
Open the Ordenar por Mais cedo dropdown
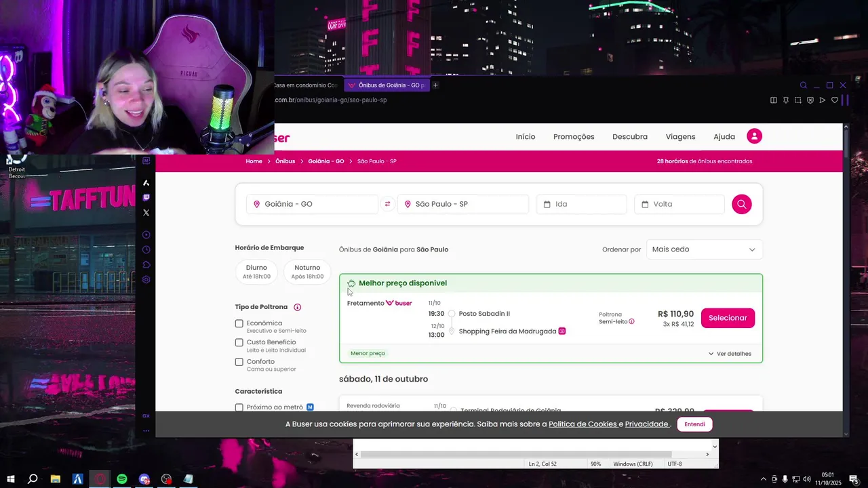(704, 249)
